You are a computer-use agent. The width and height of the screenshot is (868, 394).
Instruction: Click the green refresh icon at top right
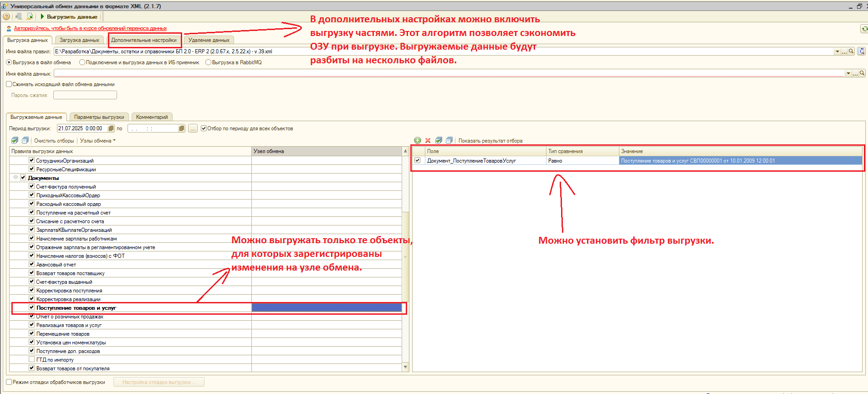[864, 29]
